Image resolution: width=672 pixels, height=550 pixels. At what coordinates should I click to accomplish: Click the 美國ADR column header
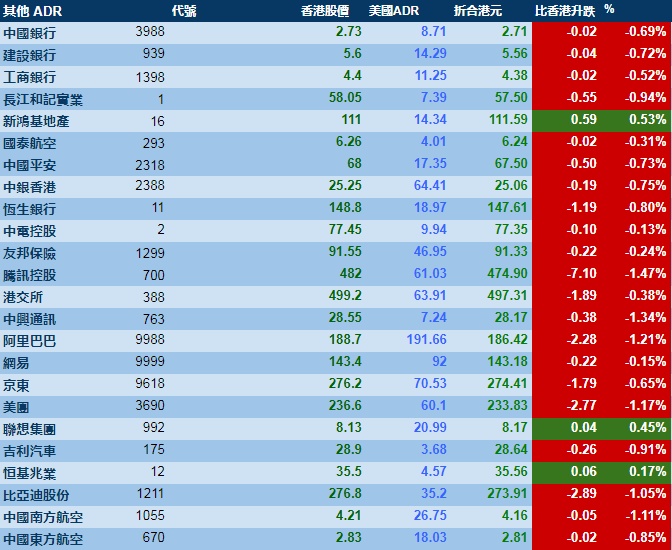[394, 11]
